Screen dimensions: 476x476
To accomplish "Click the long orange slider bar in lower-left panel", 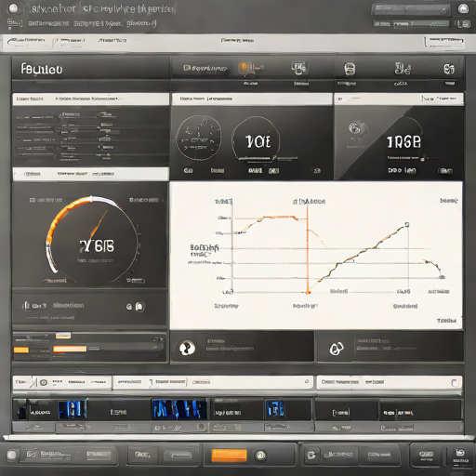I will [70, 349].
